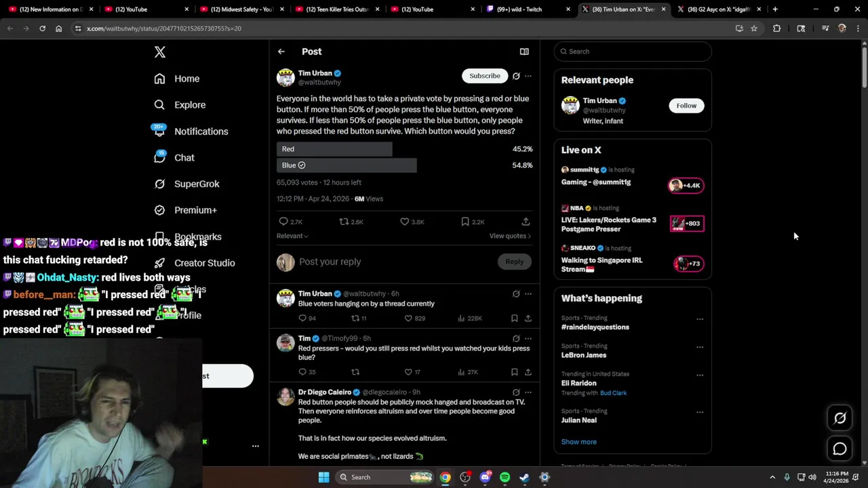This screenshot has height=488, width=868.
Task: Switch to the wild - Twitch tab
Action: 529,9
